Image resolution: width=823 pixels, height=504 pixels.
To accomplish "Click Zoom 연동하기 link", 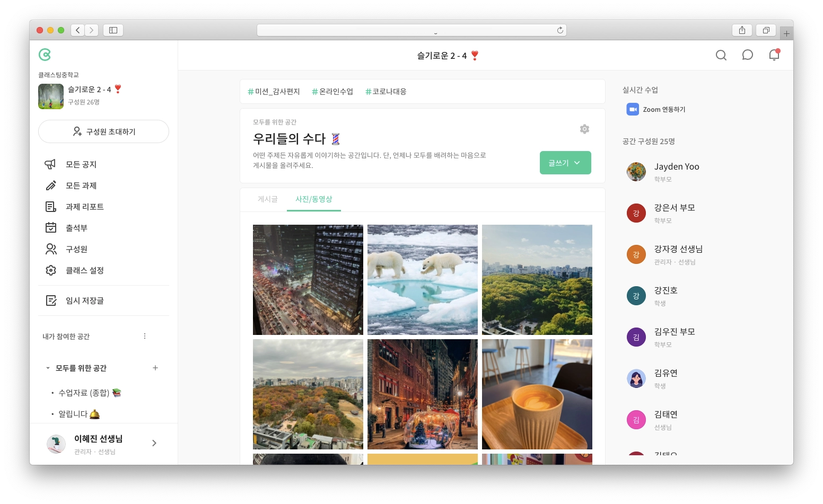I will (664, 109).
